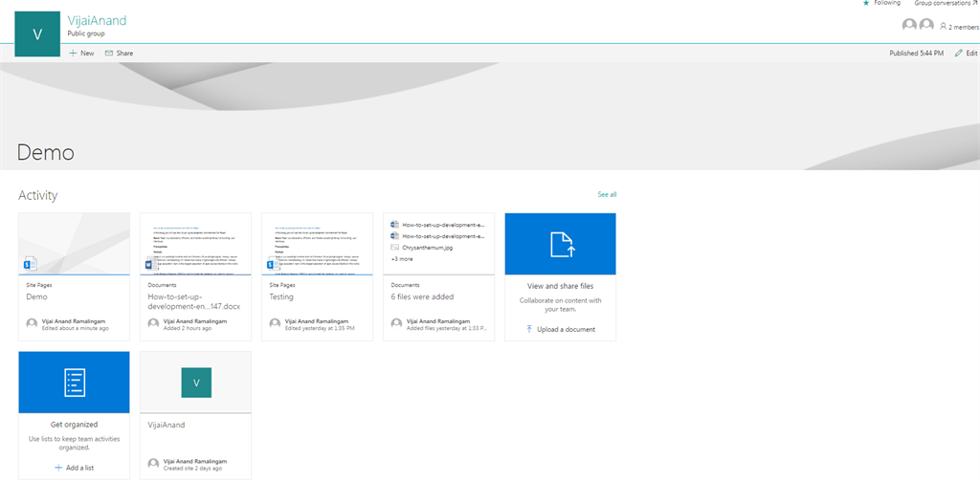Open the Demo activity card title

pyautogui.click(x=37, y=296)
